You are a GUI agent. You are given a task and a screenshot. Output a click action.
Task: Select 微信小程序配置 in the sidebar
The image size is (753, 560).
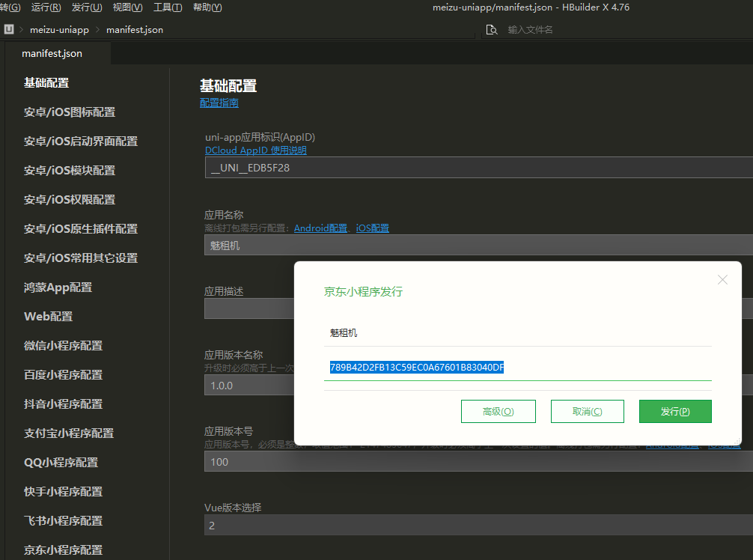click(x=64, y=346)
